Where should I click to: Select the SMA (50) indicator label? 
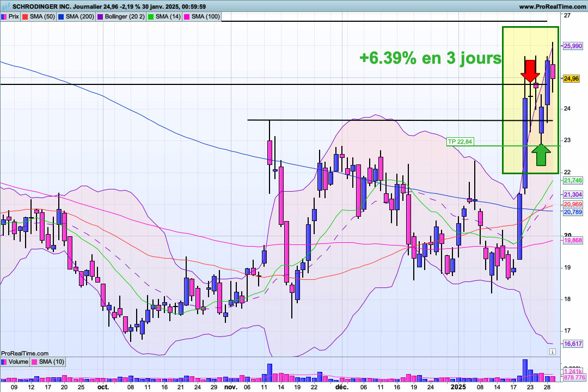pos(42,16)
